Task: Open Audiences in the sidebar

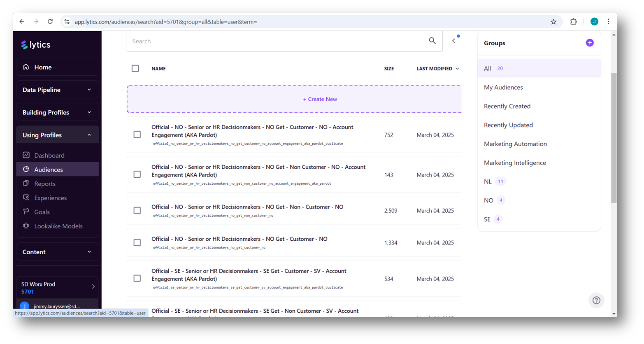Action: pyautogui.click(x=58, y=170)
